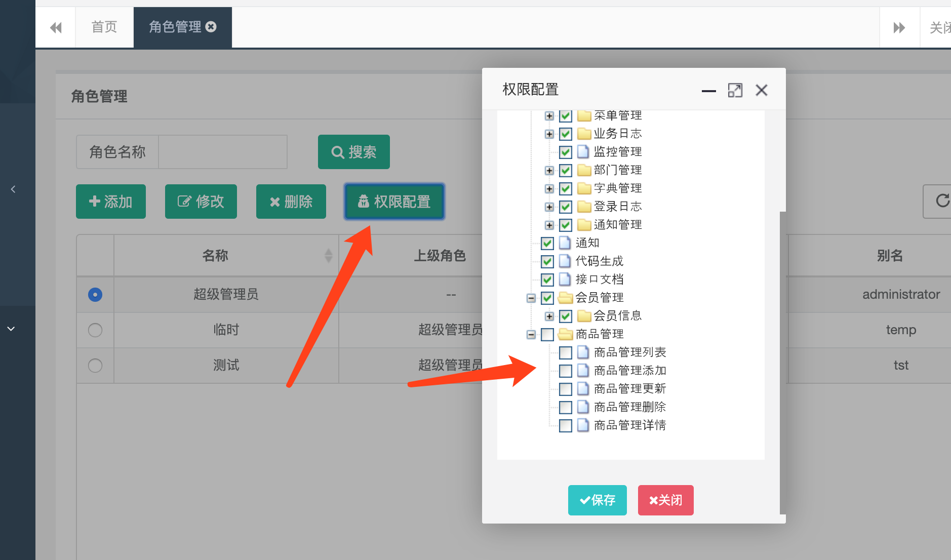Open 权限配置 from the toolbar

click(x=394, y=202)
